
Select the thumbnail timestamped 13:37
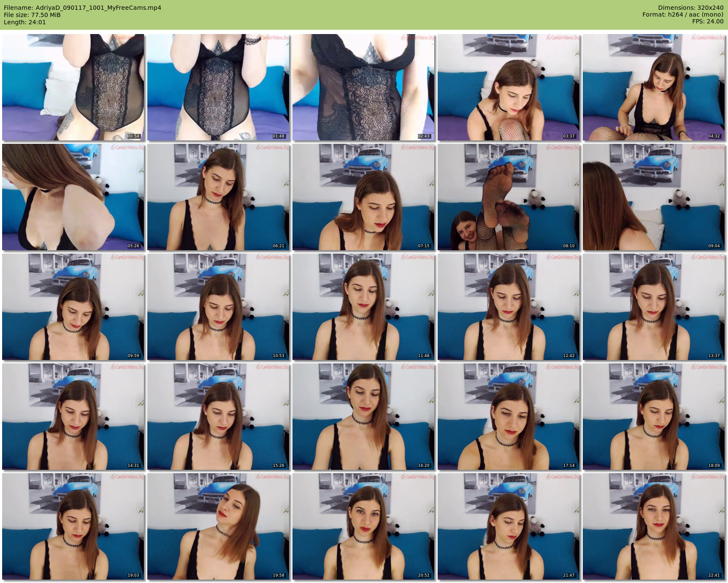654,307
